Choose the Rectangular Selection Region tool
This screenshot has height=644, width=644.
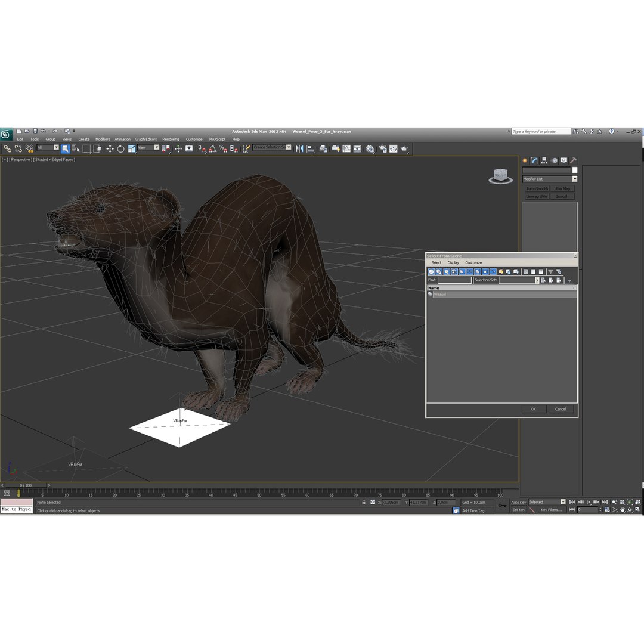(86, 148)
